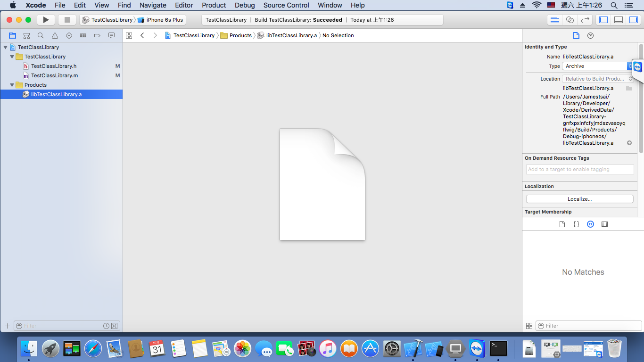Screen dimensions: 644x362
Task: Open the Source Control menu
Action: (x=286, y=5)
